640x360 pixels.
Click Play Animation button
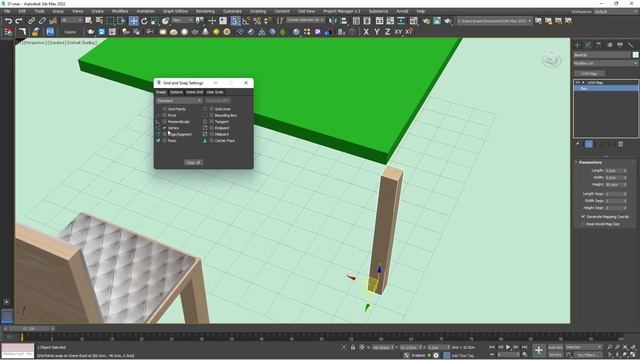[x=508, y=347]
